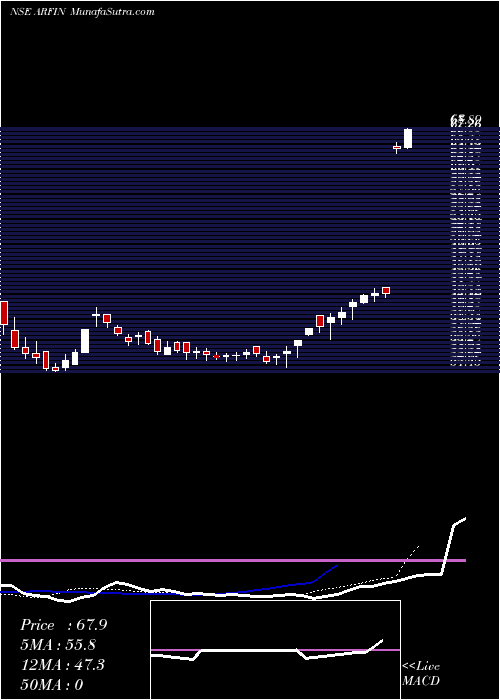The width and height of the screenshot is (500, 700).
Task: Click the NSE ARFIN MunafaSutra.com title text
Action: [82, 12]
